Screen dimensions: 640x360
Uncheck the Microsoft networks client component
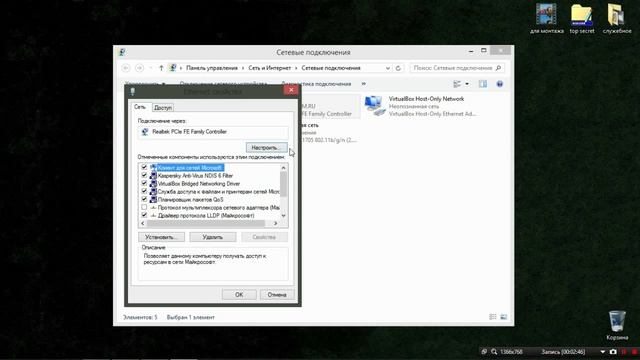(x=144, y=167)
